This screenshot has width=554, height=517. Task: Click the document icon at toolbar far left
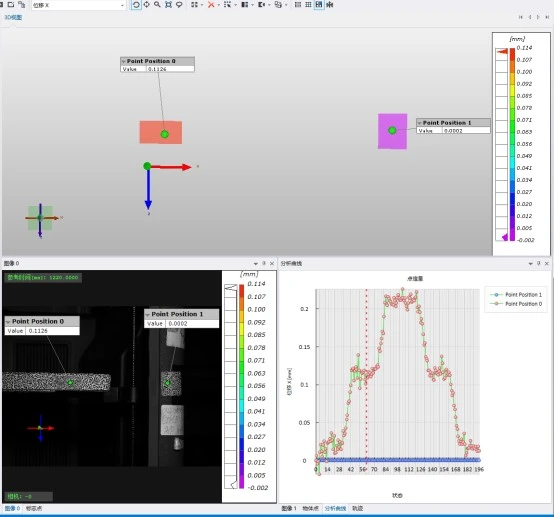[11, 4]
